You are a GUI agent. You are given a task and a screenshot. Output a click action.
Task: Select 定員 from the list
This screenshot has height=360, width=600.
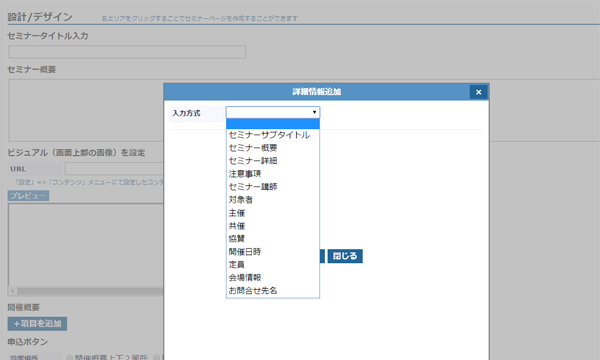(x=273, y=265)
